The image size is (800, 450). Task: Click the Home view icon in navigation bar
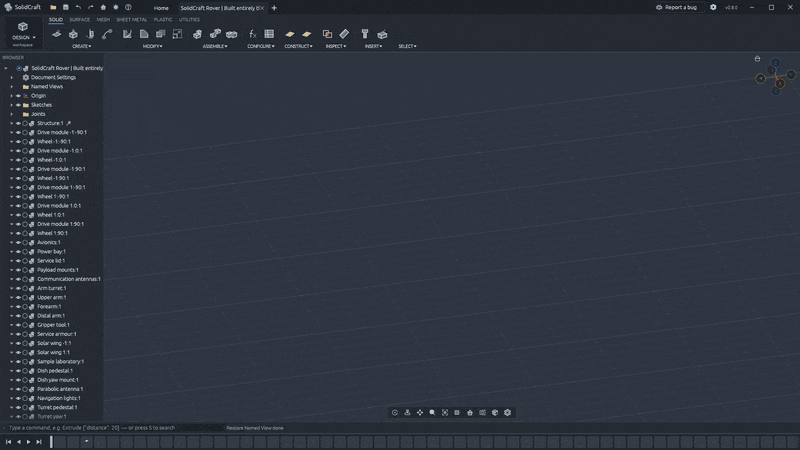click(470, 412)
